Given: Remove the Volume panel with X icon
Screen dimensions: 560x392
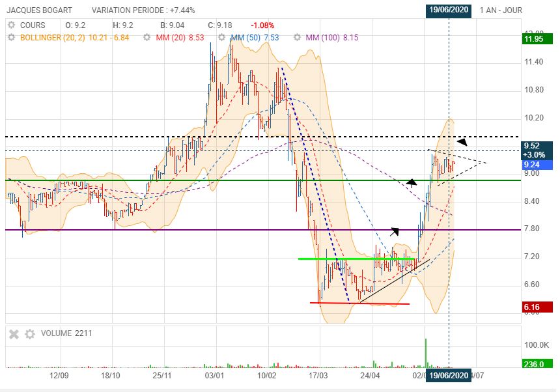Looking at the screenshot, I should click(14, 334).
